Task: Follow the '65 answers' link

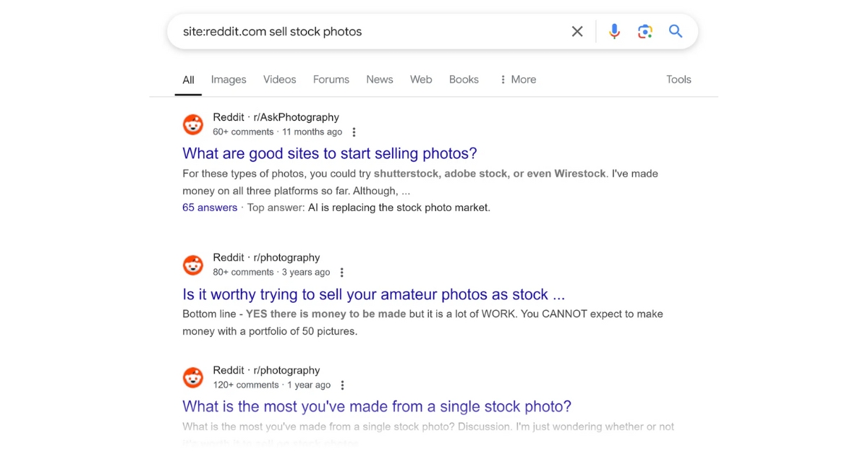Action: pos(210,207)
